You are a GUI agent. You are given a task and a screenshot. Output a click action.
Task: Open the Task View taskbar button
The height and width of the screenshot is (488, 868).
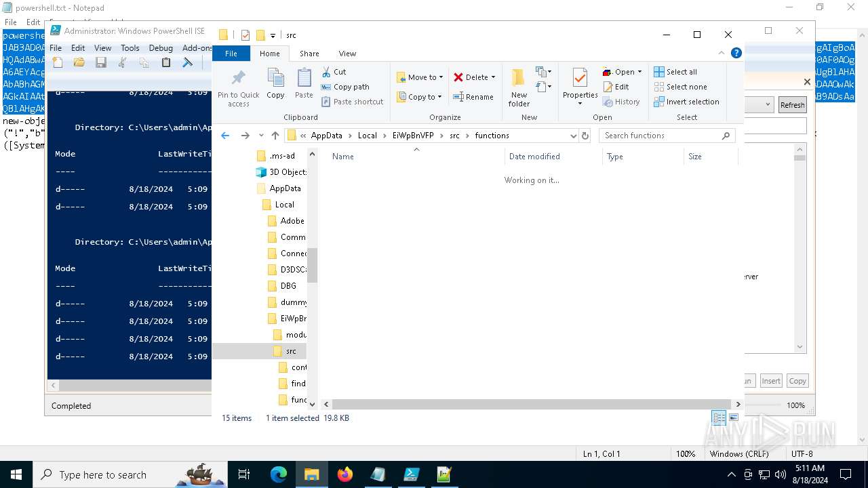point(245,474)
